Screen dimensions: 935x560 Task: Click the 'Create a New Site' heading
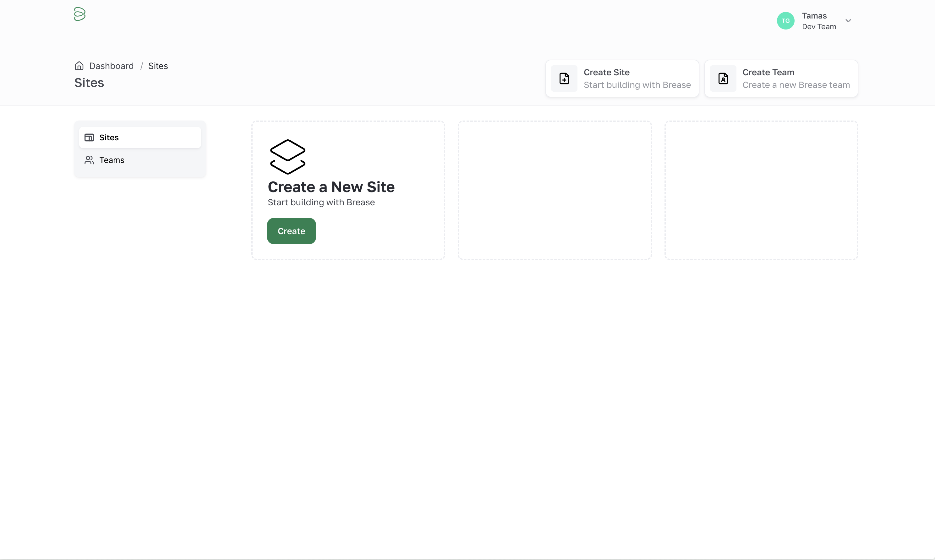tap(331, 187)
